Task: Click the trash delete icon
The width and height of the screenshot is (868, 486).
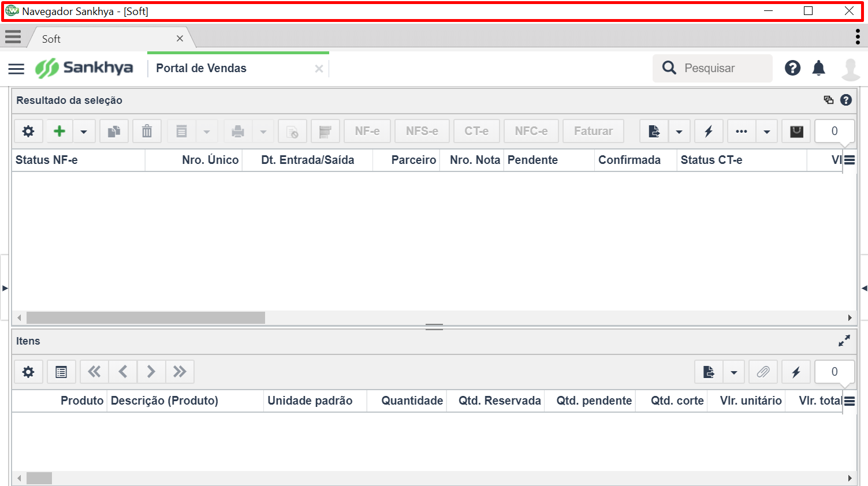Action: 147,131
